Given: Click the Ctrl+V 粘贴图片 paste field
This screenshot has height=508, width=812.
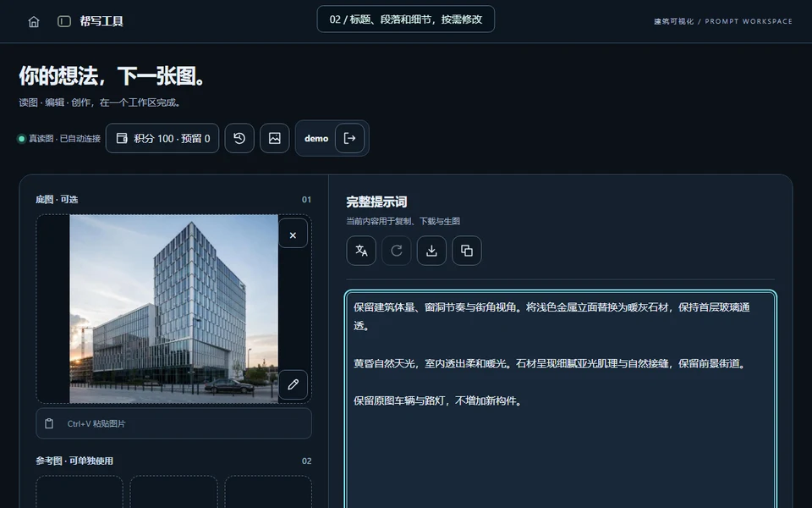Looking at the screenshot, I should point(173,423).
